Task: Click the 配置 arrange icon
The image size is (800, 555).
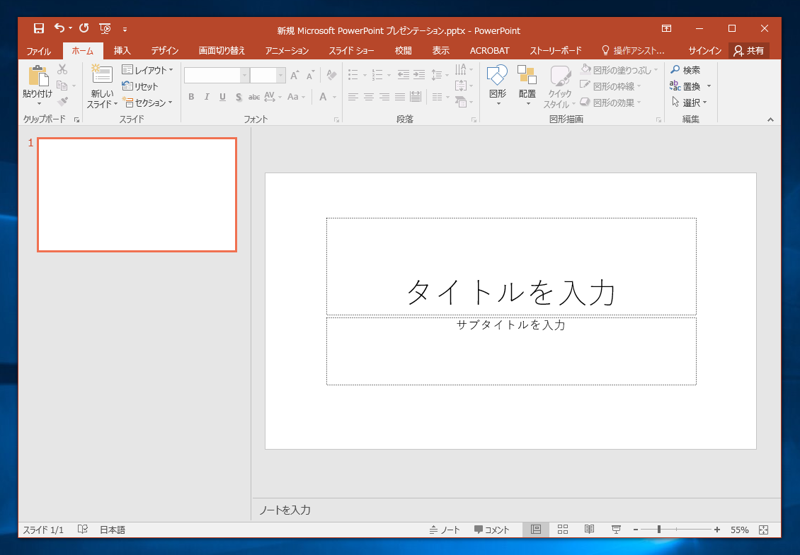Action: click(527, 78)
